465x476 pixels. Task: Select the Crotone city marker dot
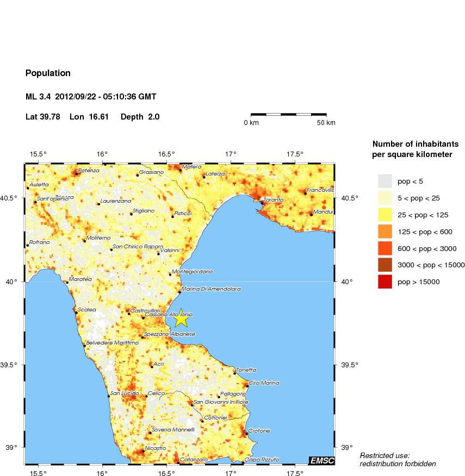[246, 434]
